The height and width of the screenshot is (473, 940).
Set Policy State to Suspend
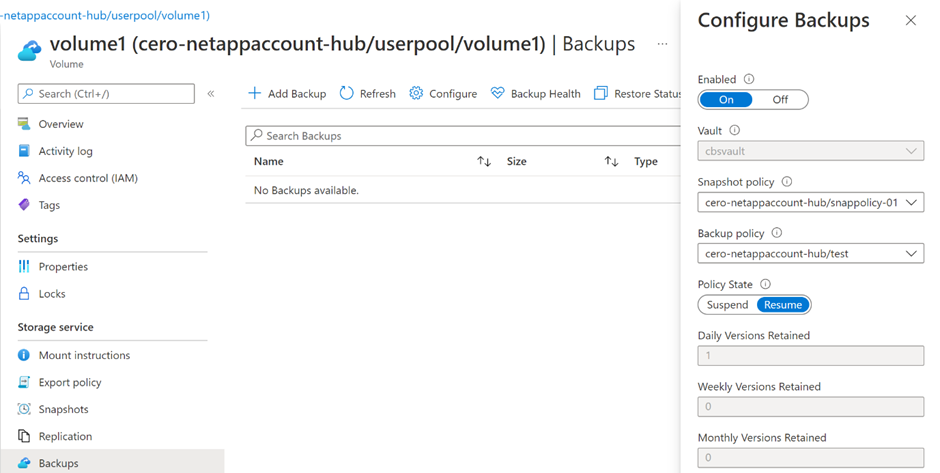point(727,304)
